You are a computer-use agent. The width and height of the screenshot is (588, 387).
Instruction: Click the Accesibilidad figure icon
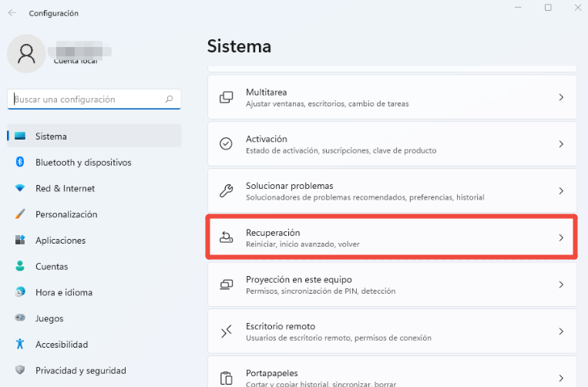point(20,344)
